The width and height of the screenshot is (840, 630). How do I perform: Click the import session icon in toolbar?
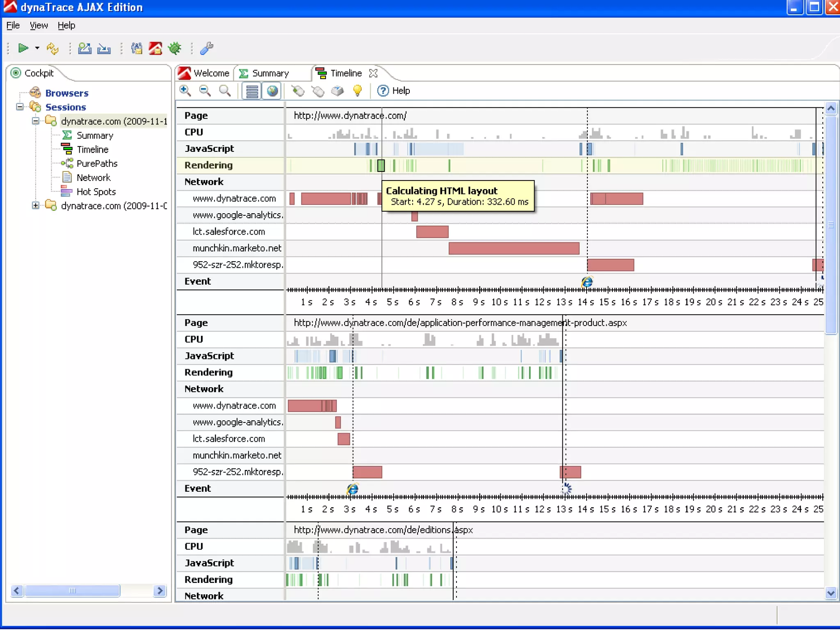point(104,48)
